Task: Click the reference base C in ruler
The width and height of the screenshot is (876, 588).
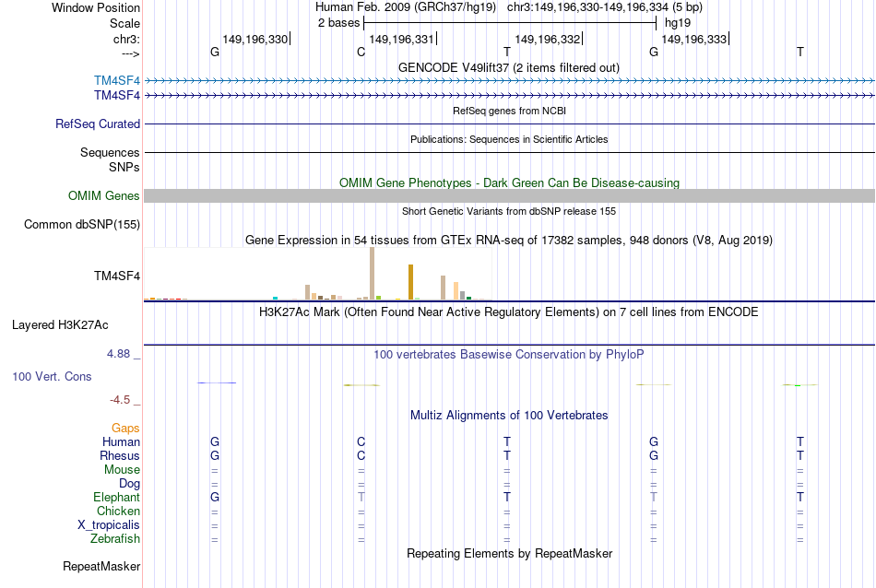Action: coord(361,52)
